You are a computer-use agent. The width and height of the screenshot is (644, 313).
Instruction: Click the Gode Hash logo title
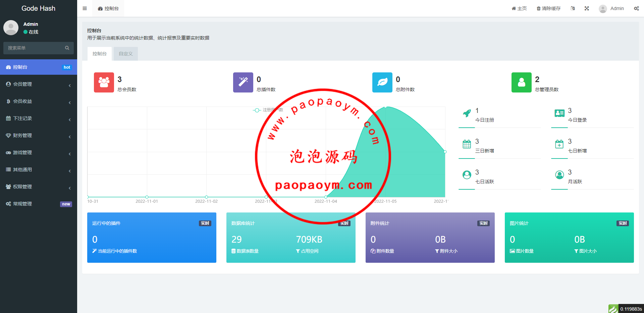(38, 8)
